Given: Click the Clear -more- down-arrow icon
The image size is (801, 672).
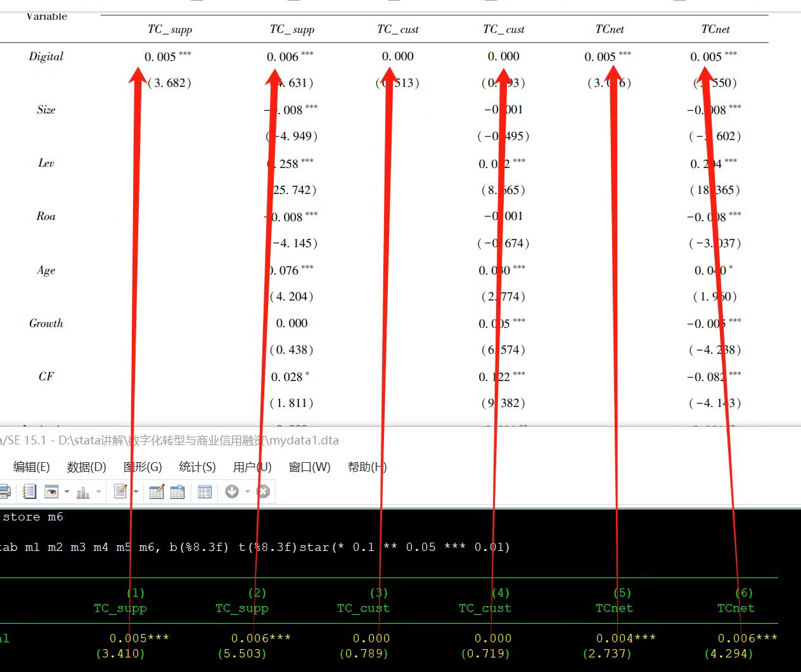Looking at the screenshot, I should tap(232, 491).
